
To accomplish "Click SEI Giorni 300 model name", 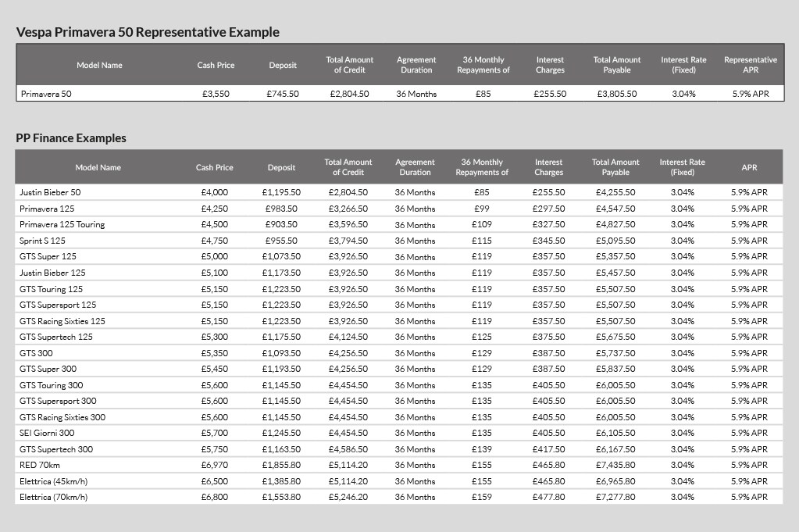I will coord(47,433).
